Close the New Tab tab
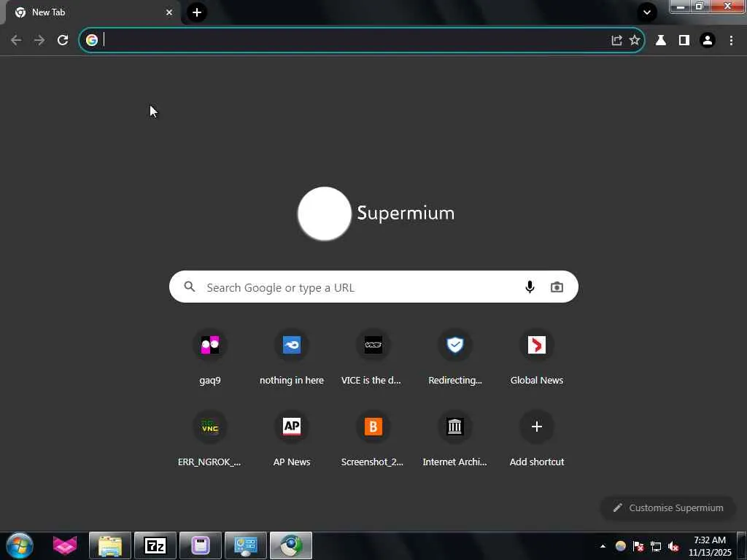Image resolution: width=747 pixels, height=560 pixels. point(169,12)
